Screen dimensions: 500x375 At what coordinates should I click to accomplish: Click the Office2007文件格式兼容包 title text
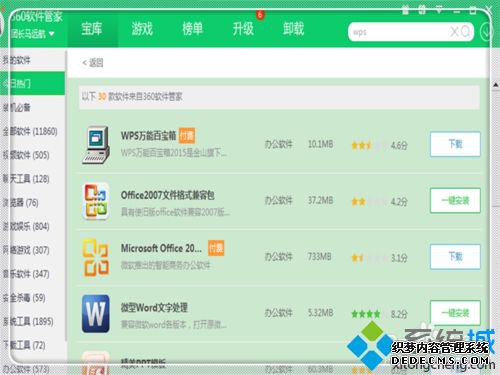click(168, 195)
